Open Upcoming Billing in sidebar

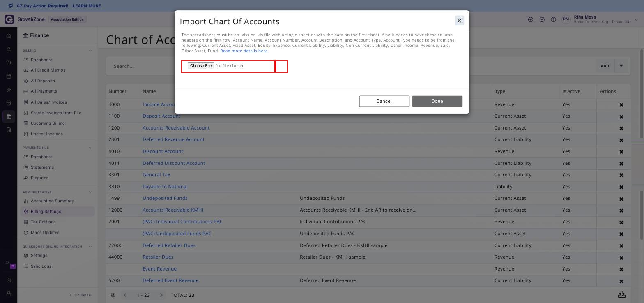tap(48, 123)
